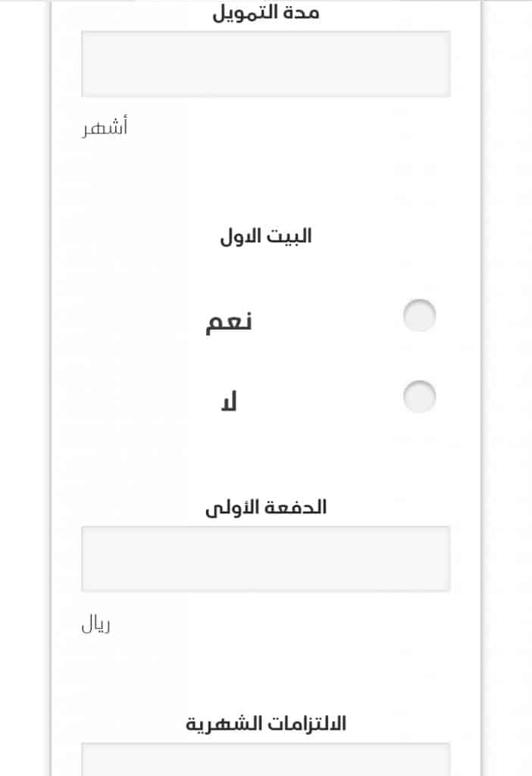The image size is (532, 776).
Task: Click the لا option label text
Action: click(x=229, y=402)
